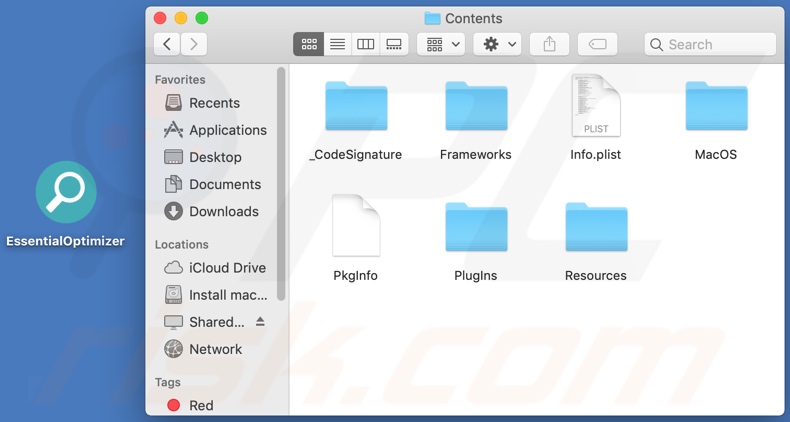The width and height of the screenshot is (790, 422).
Task: Select the Frameworks folder icon
Action: click(x=476, y=106)
